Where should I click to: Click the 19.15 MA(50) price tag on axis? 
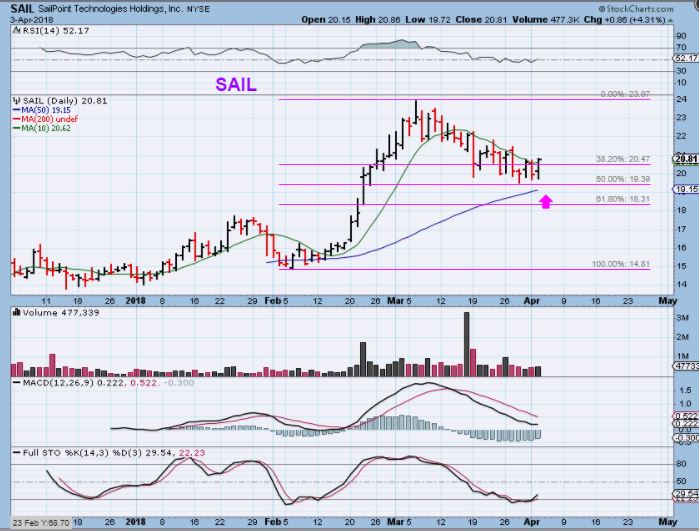(x=686, y=189)
